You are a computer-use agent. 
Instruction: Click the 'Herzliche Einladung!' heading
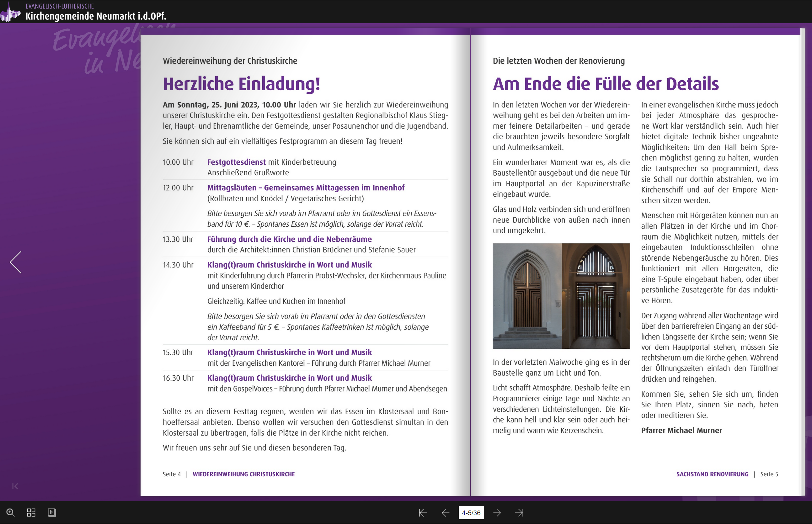tap(241, 84)
